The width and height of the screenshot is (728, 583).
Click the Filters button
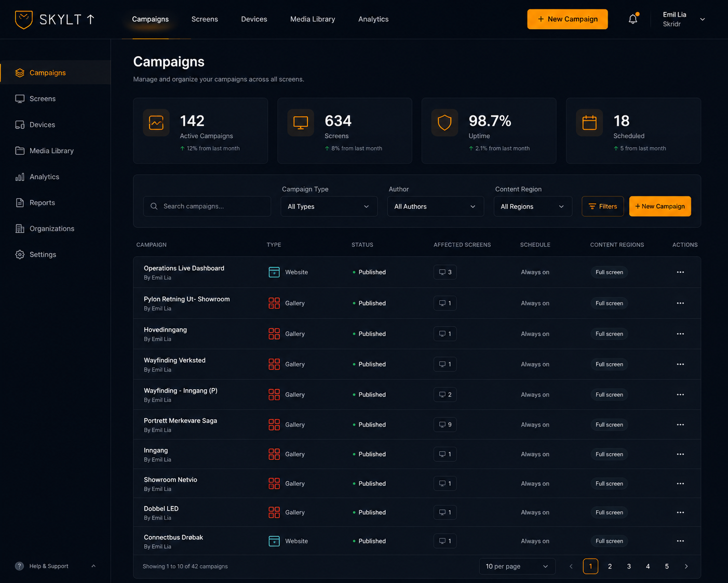coord(602,206)
